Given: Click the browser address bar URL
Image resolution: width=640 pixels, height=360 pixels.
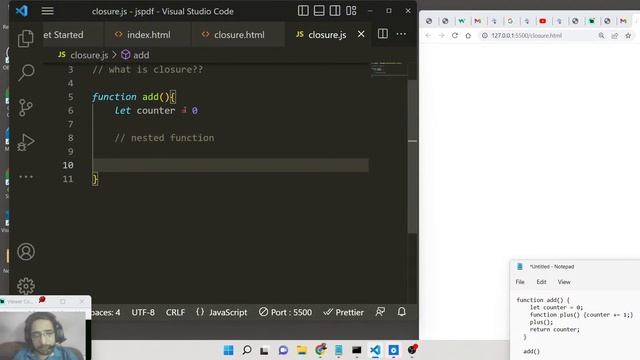Looking at the screenshot, I should tap(527, 36).
